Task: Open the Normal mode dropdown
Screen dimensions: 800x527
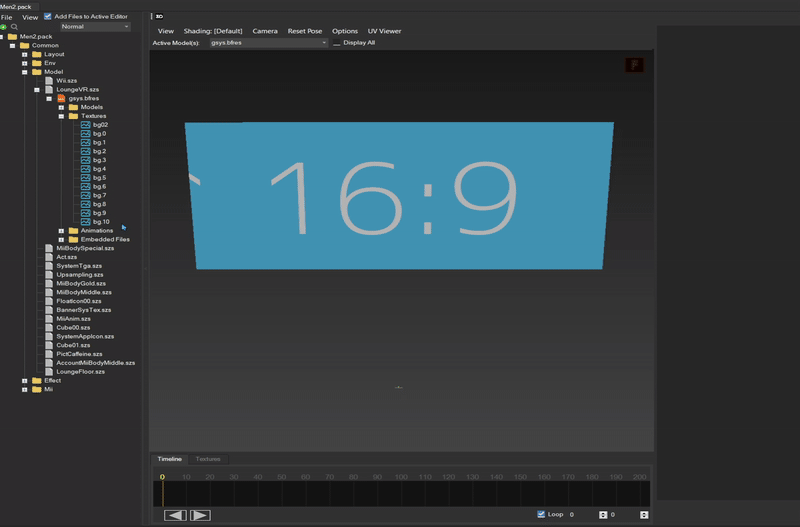Action: click(94, 27)
